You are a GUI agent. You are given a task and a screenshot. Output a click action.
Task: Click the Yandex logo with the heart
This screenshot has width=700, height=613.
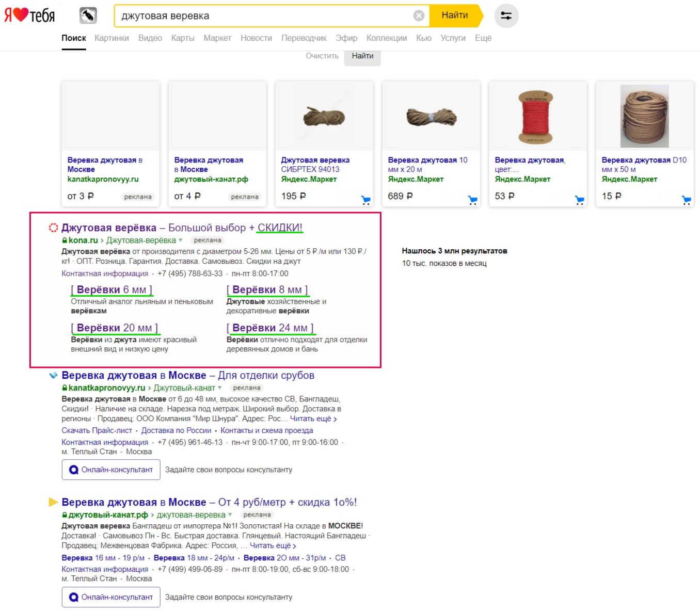(x=29, y=15)
